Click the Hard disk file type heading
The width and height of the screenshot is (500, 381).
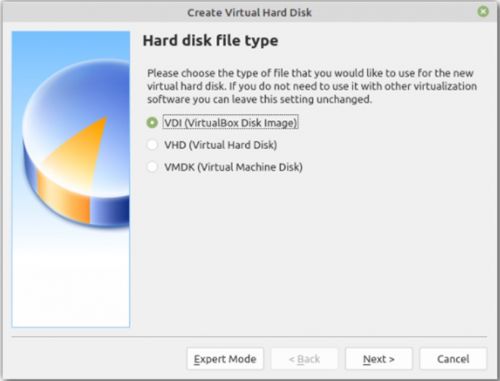tap(210, 41)
